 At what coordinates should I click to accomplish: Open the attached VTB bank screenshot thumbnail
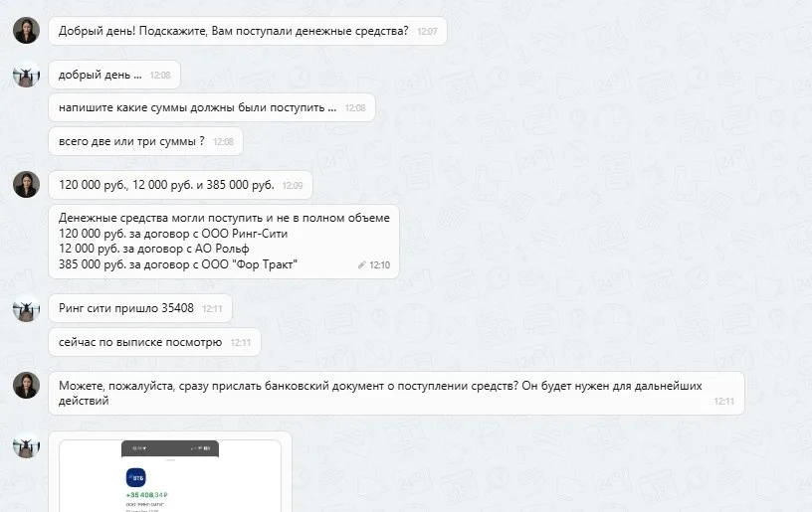170,476
